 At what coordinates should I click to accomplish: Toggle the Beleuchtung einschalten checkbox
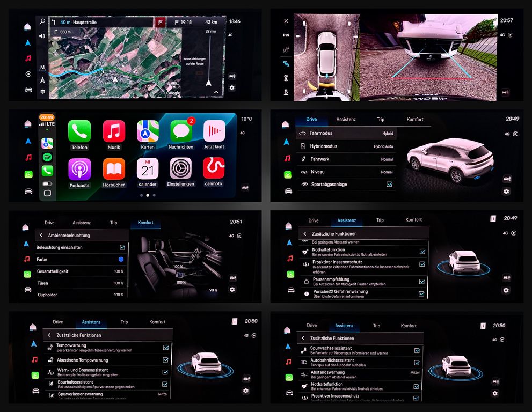coord(122,247)
